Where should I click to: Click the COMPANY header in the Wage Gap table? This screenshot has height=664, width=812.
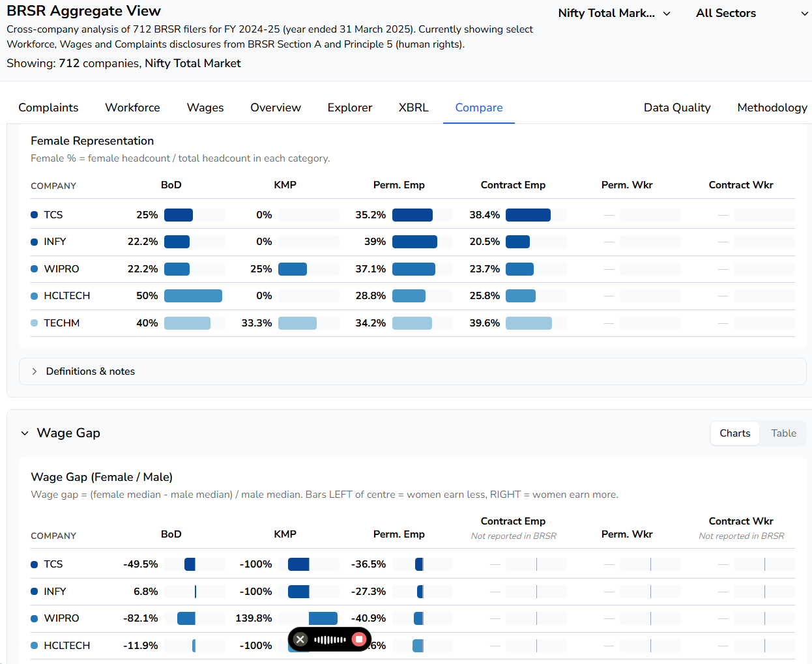pyautogui.click(x=53, y=536)
